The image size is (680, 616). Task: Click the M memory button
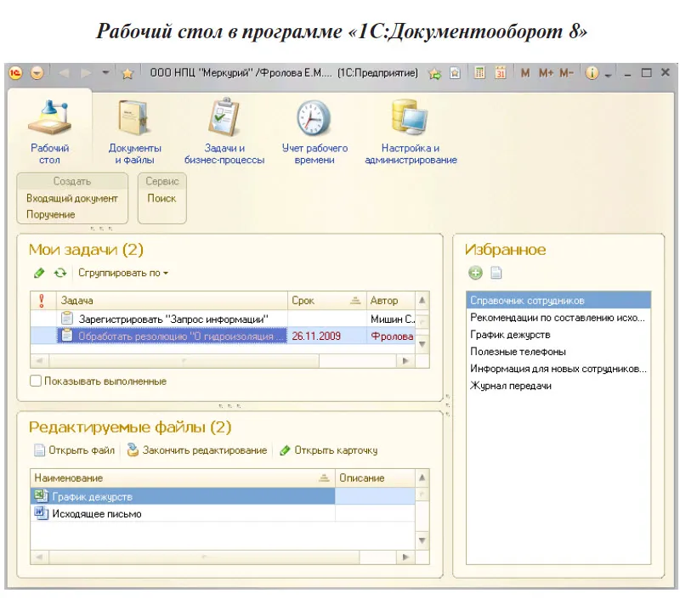(525, 73)
